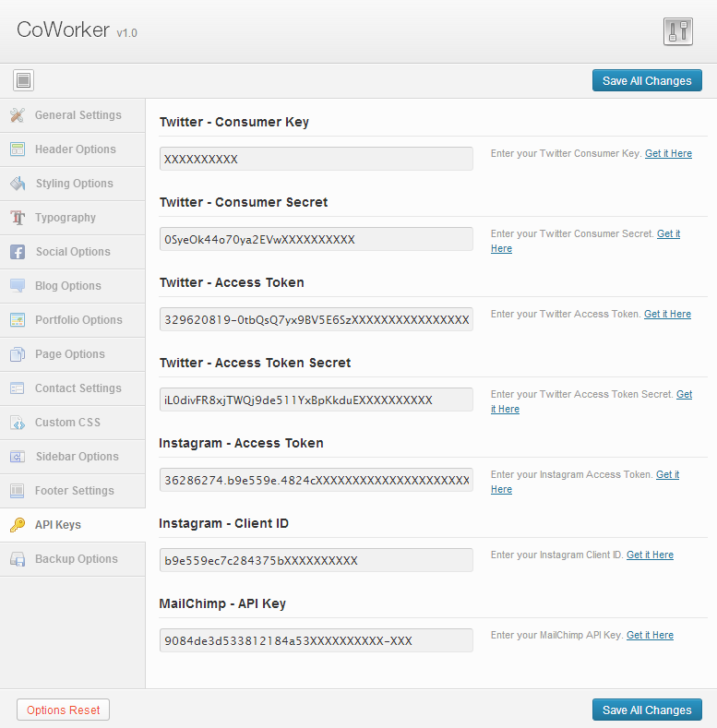Click the Instagram - Client ID heading
This screenshot has height=728, width=717.
click(224, 524)
